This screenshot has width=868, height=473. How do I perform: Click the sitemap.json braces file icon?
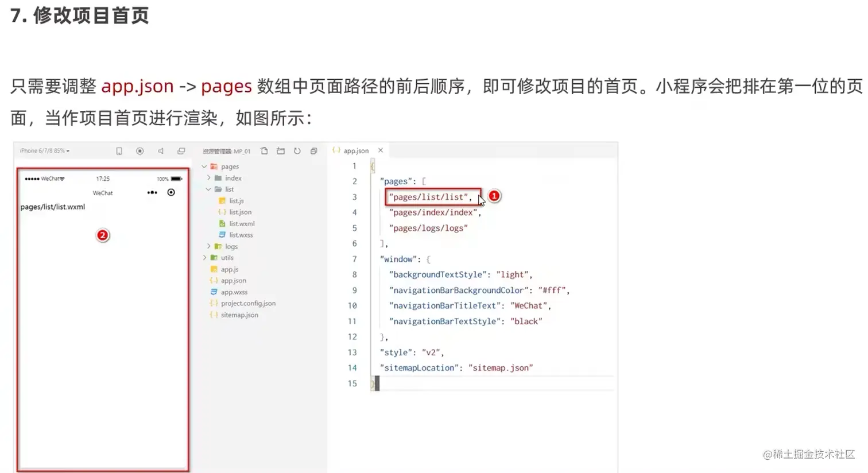click(x=214, y=315)
